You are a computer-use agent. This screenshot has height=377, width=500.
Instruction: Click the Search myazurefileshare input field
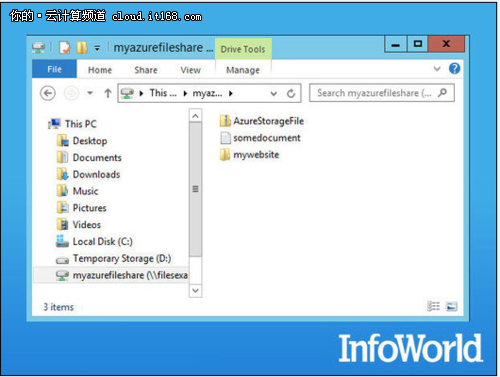(x=382, y=93)
